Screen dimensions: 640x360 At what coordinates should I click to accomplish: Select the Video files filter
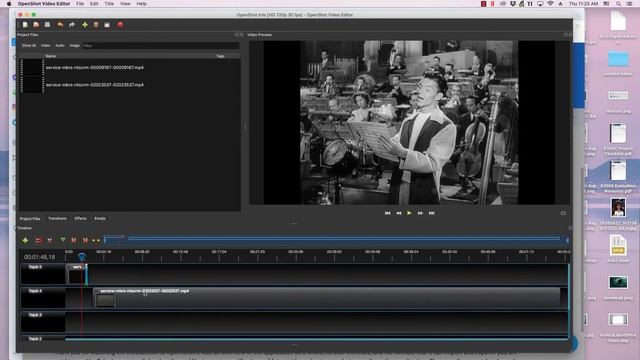46,46
